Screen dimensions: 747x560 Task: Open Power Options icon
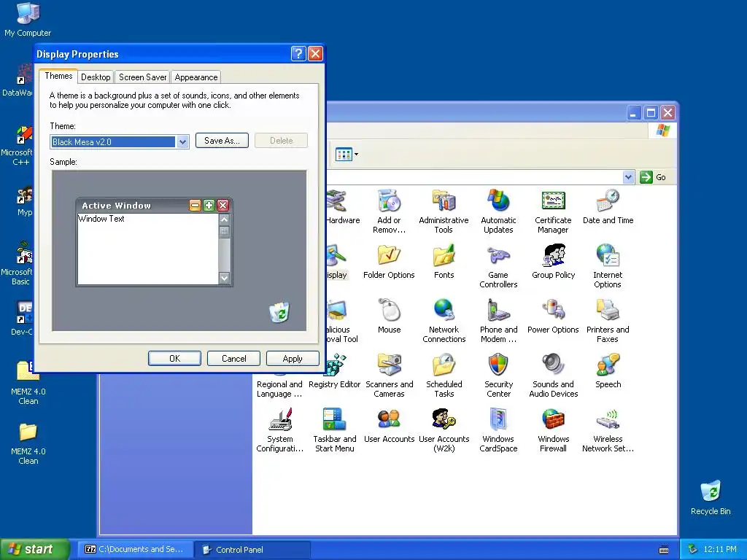(553, 316)
